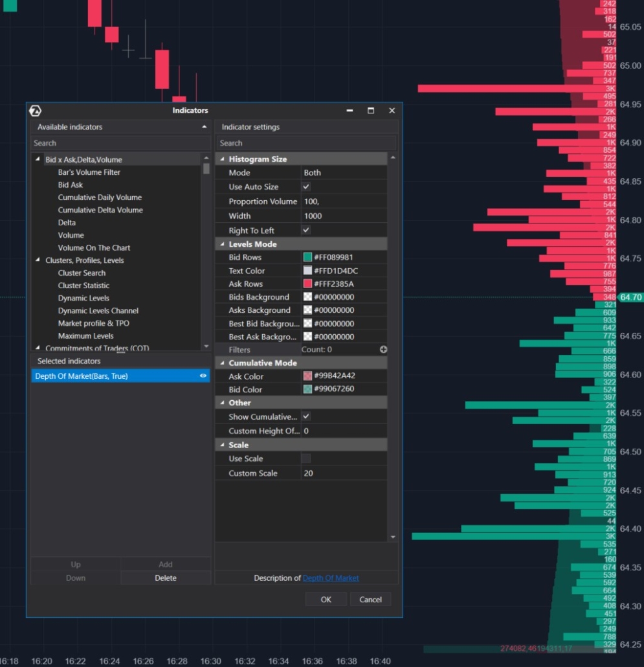The image size is (644, 667).
Task: Click the Quantower logo on the Indicators window
Action: point(36,110)
